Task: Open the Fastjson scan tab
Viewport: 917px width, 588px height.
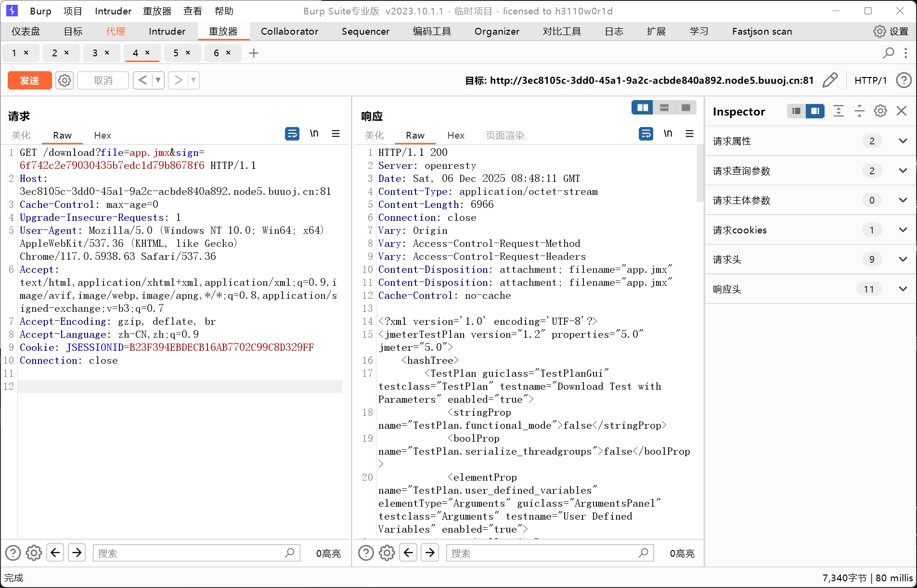Action: pyautogui.click(x=762, y=31)
